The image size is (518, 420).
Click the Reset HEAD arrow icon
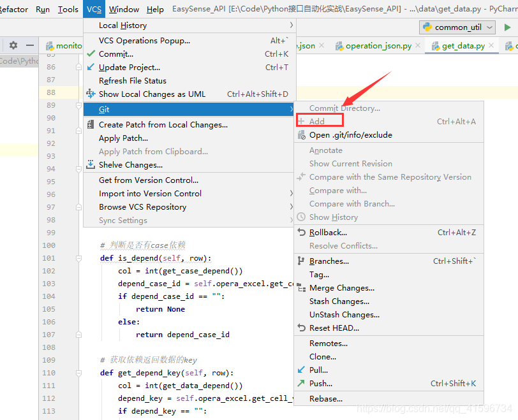coord(301,328)
